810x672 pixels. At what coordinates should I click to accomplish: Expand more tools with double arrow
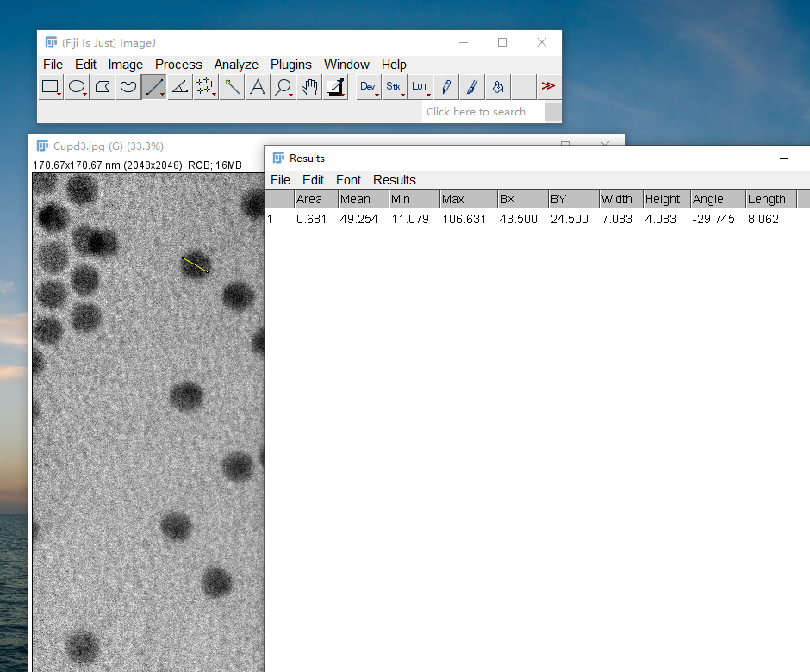tap(548, 86)
